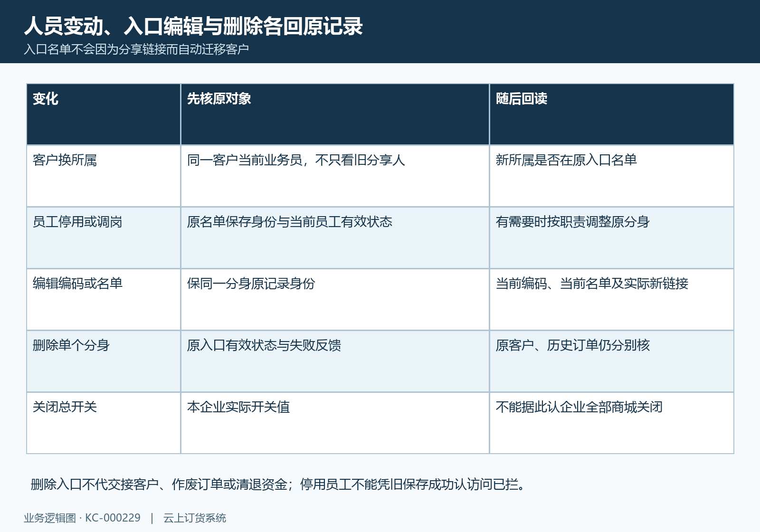Select the subtitle 入口名单不会因为分享链接而自动迁移客户
This screenshot has width=760, height=532.
coord(136,49)
